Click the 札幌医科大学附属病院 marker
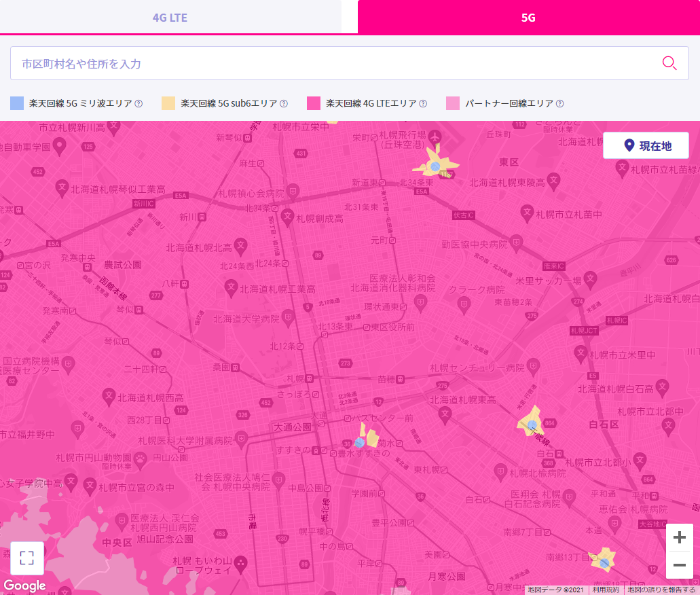This screenshot has height=595, width=700. [x=241, y=439]
